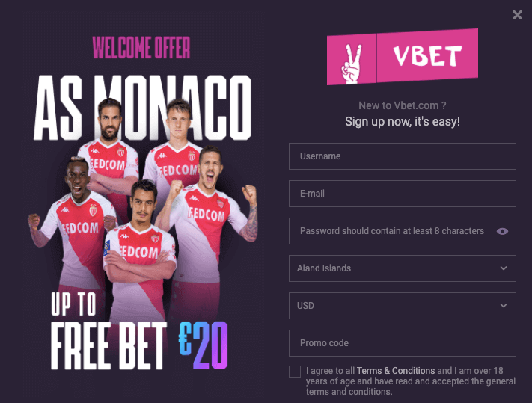Show password using the eye icon

tap(502, 231)
